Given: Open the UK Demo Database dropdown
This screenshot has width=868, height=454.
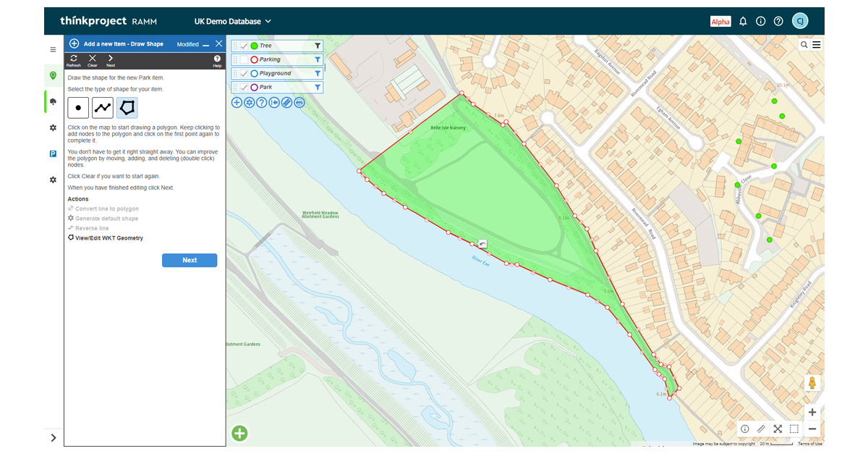Looking at the screenshot, I should [231, 21].
